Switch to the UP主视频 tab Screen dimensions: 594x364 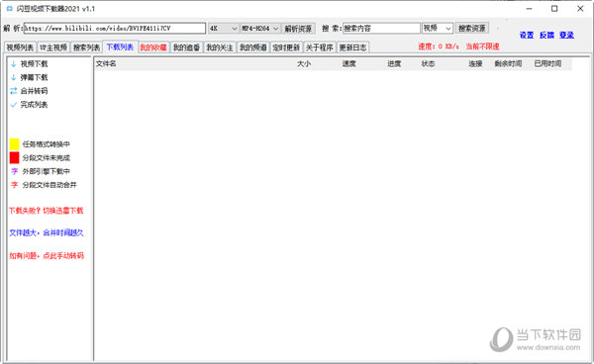(53, 47)
